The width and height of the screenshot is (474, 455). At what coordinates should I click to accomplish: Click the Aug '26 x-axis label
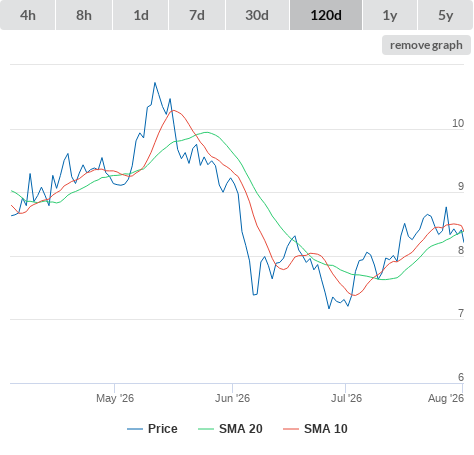(x=446, y=398)
